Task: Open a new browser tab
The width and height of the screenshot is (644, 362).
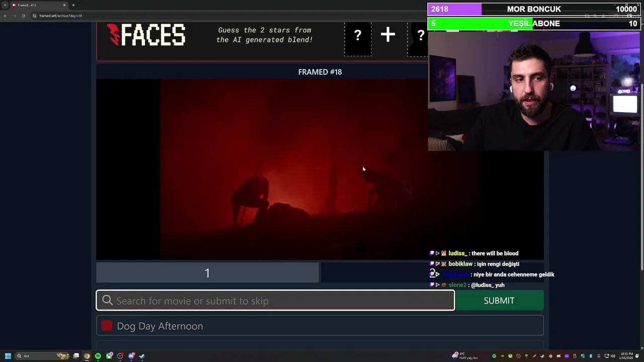Action: click(x=73, y=5)
